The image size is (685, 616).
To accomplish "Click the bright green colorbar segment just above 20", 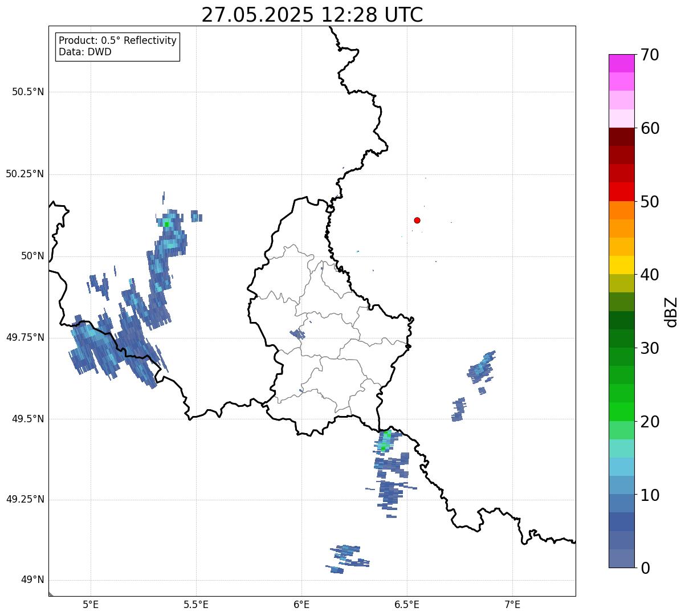I will click(x=621, y=411).
